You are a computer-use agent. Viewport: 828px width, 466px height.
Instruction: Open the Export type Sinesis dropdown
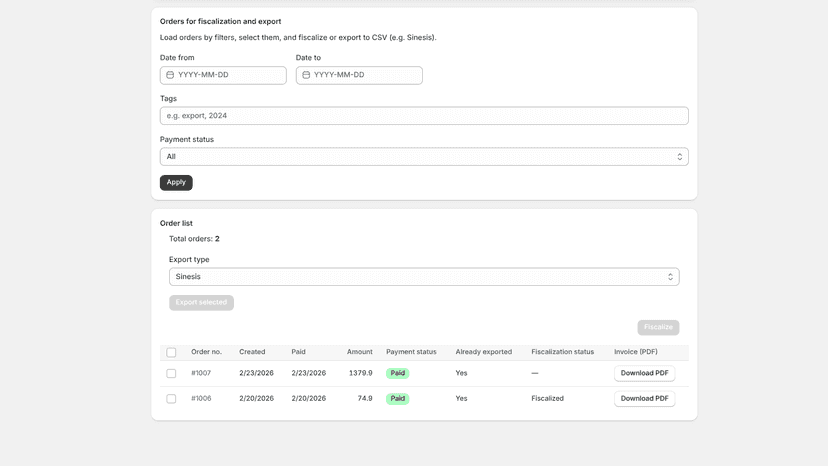424,277
